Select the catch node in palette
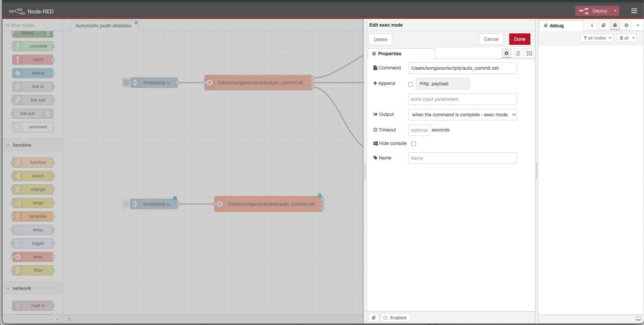The width and height of the screenshot is (644, 325). (33, 60)
